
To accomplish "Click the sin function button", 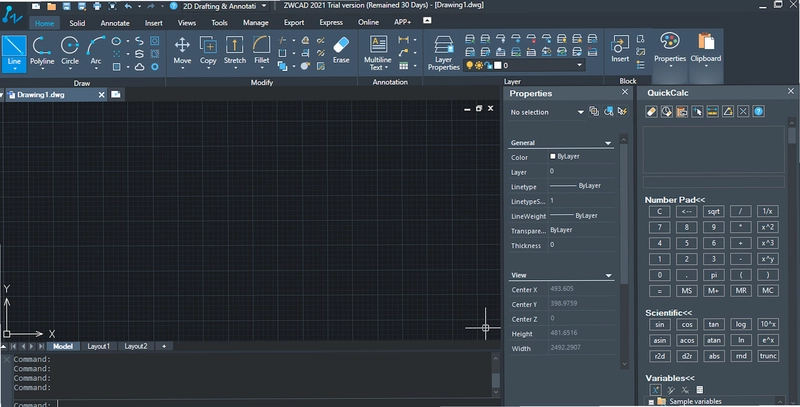I will 659,324.
